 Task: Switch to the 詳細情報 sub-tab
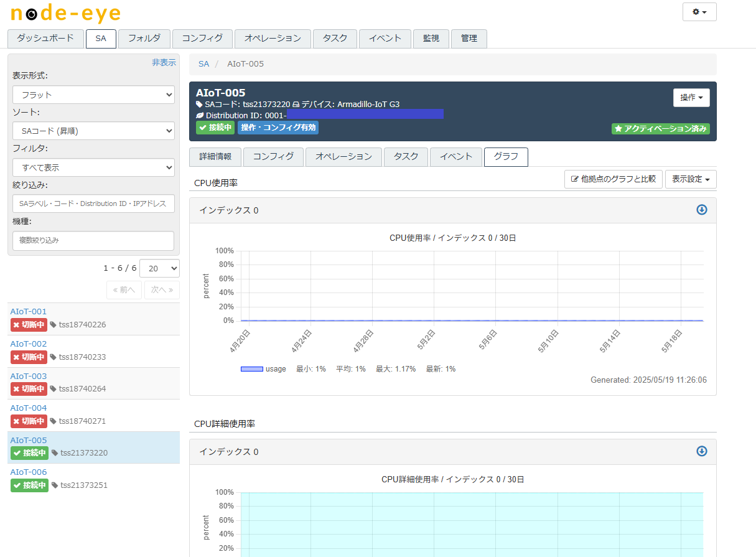(215, 157)
